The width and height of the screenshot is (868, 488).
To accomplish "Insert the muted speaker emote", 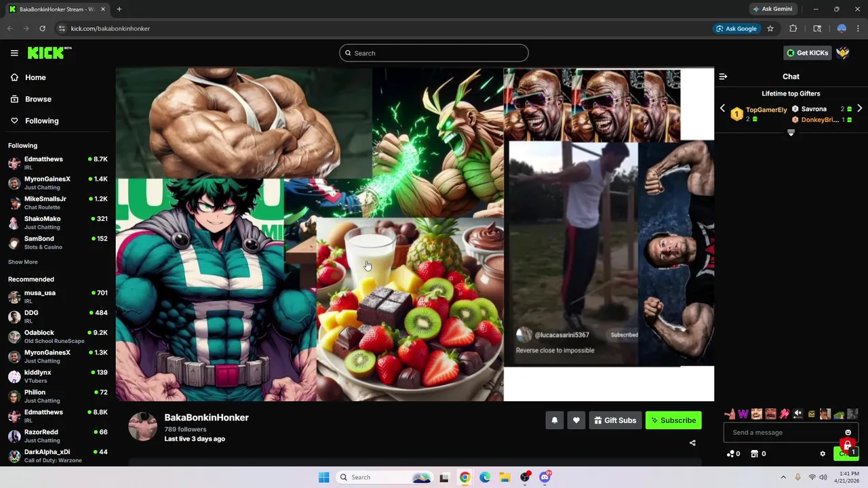I will click(798, 414).
